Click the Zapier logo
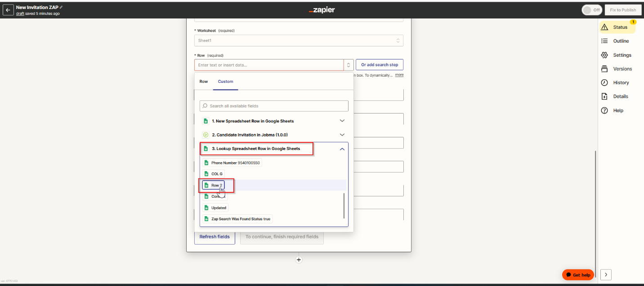Viewport: 644px width, 286px height. pyautogui.click(x=322, y=10)
